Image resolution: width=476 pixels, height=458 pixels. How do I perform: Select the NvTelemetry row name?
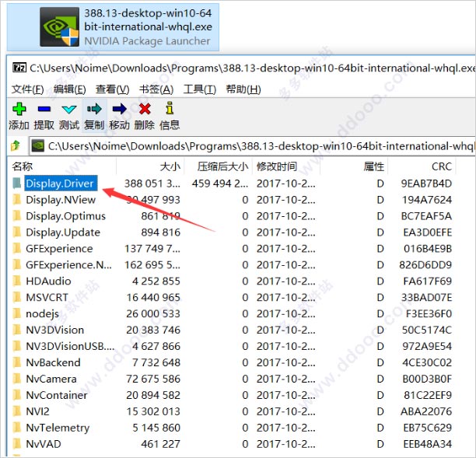coord(58,428)
